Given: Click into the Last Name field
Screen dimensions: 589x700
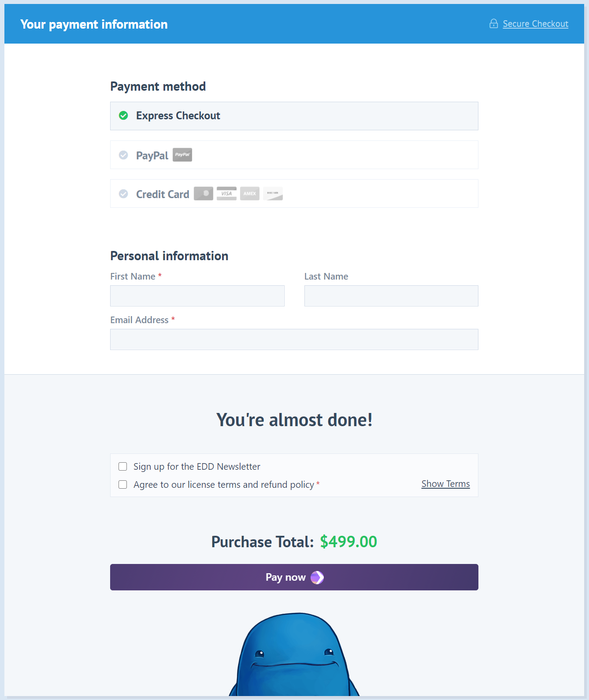Looking at the screenshot, I should tap(391, 296).
